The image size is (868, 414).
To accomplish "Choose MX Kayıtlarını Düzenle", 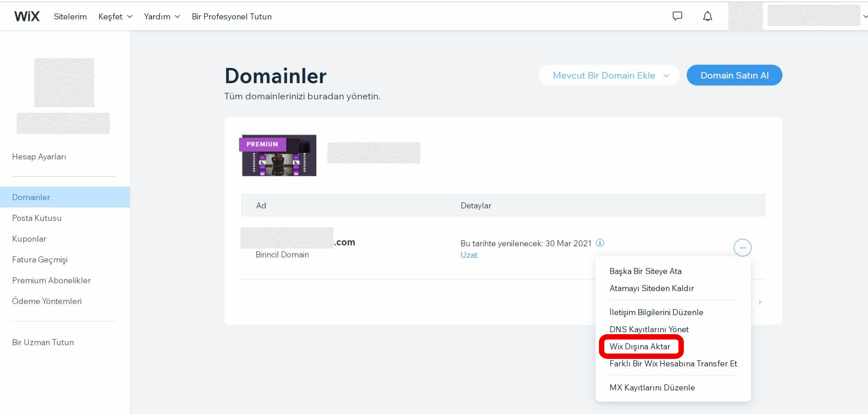I will click(652, 388).
